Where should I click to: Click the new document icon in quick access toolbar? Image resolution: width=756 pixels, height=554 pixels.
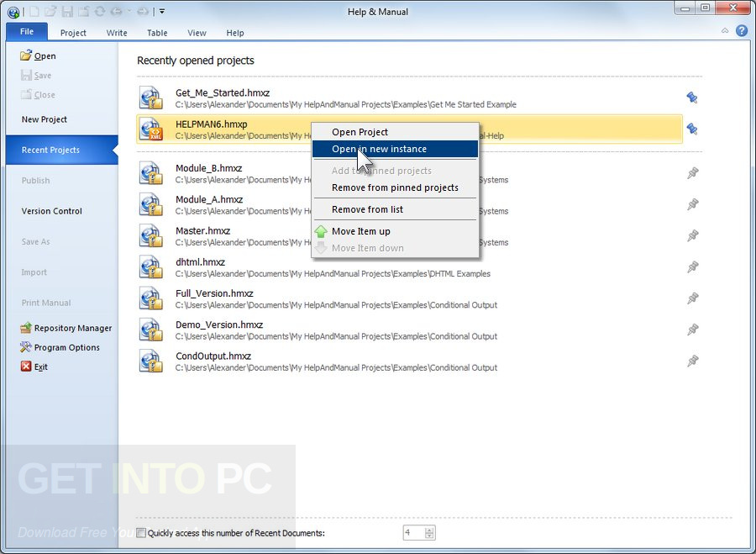click(x=34, y=11)
